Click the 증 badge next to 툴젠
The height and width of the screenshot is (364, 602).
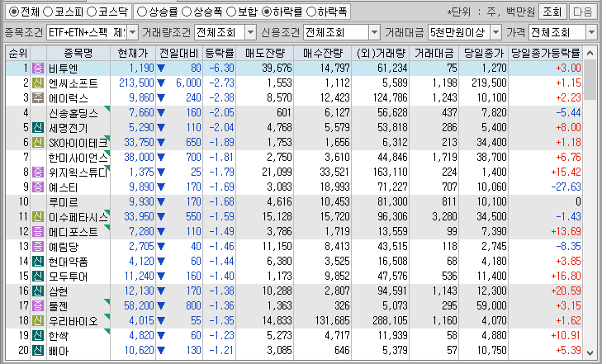point(38,305)
